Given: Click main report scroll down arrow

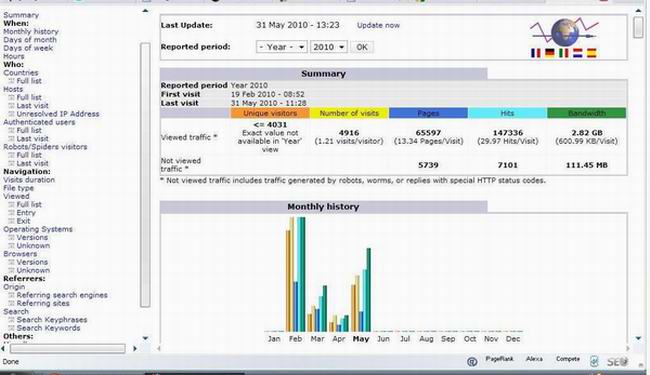Looking at the screenshot, I should pyautogui.click(x=639, y=339).
